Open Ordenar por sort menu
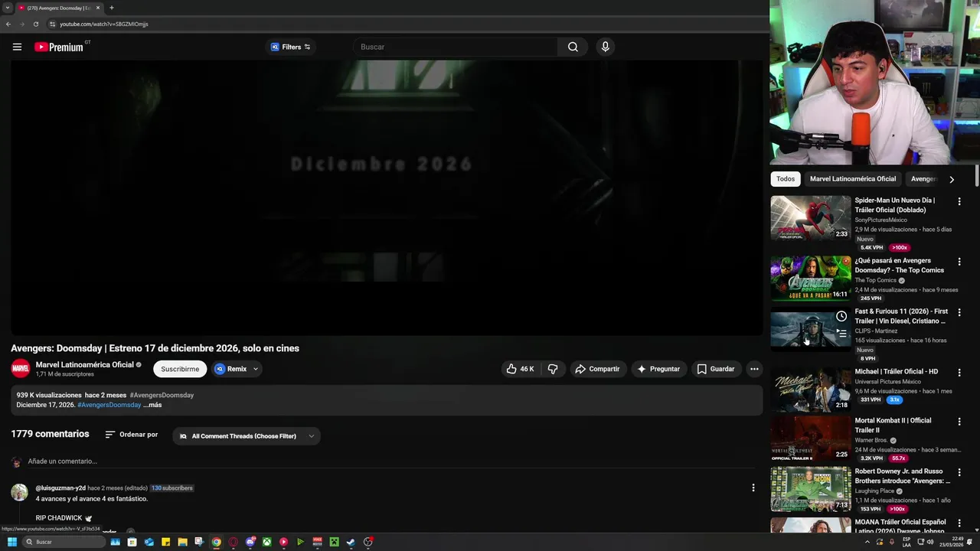The image size is (980, 551). point(131,435)
